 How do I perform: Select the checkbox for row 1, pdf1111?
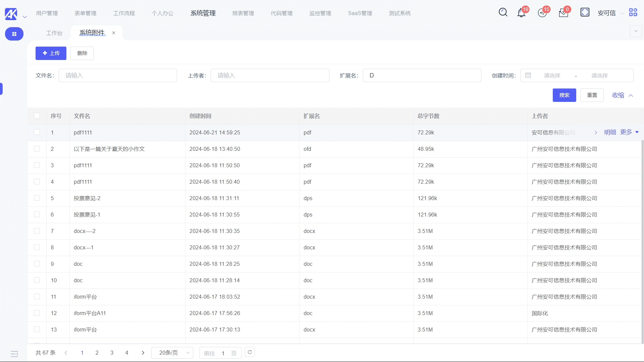[x=37, y=132]
